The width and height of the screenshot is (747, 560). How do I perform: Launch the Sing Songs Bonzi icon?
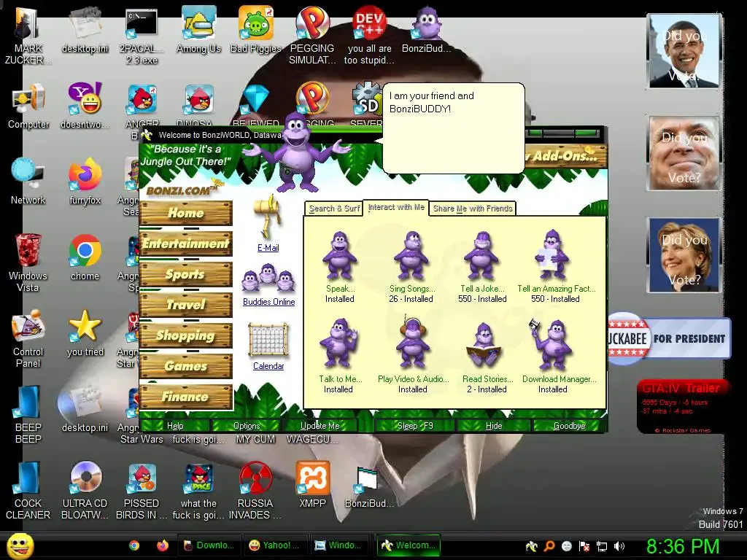pos(411,255)
